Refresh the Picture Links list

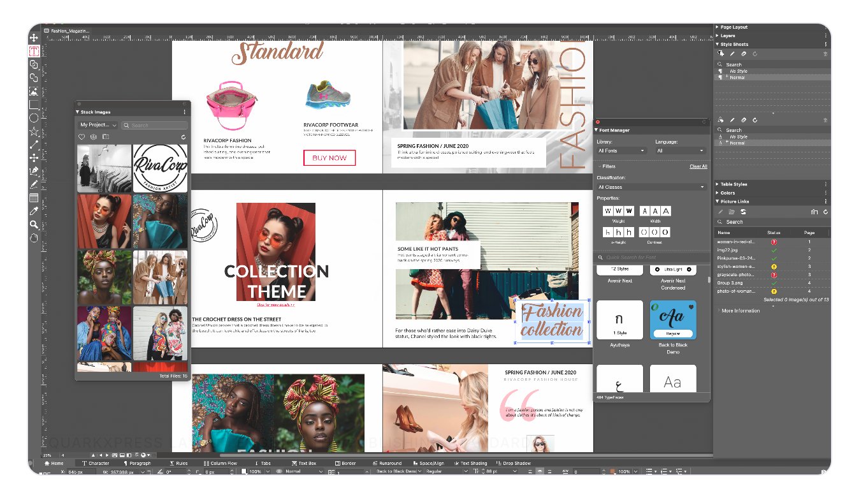click(826, 212)
